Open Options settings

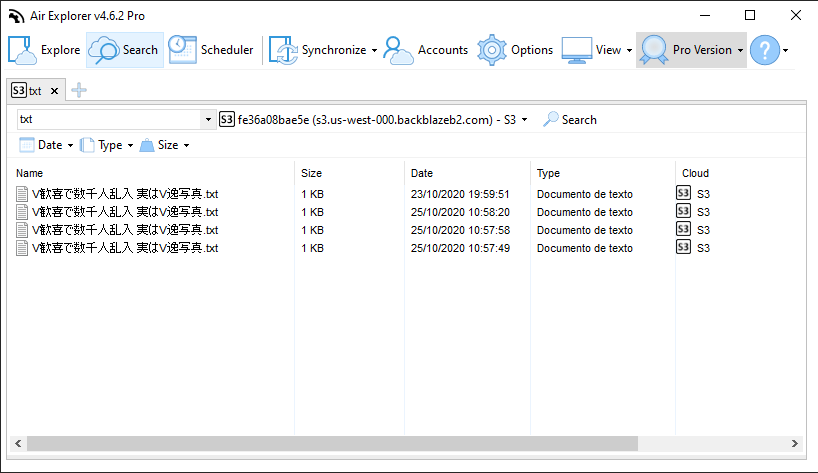click(515, 50)
